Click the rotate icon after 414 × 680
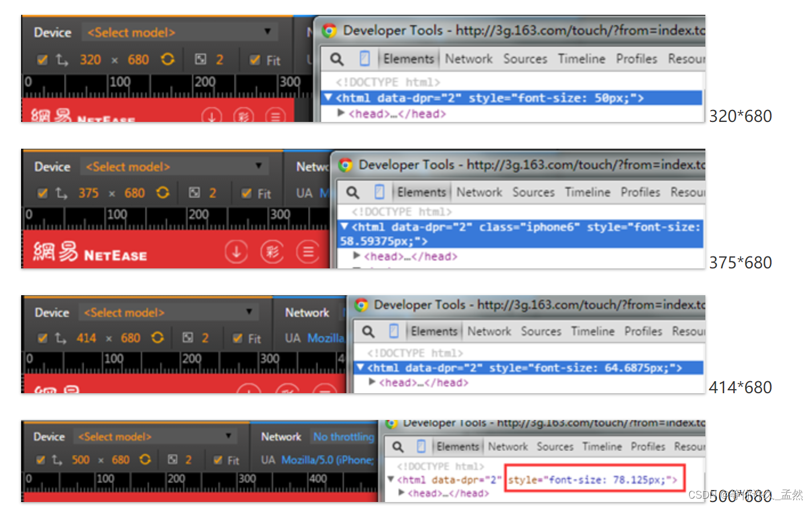The image size is (812, 506). (x=158, y=337)
